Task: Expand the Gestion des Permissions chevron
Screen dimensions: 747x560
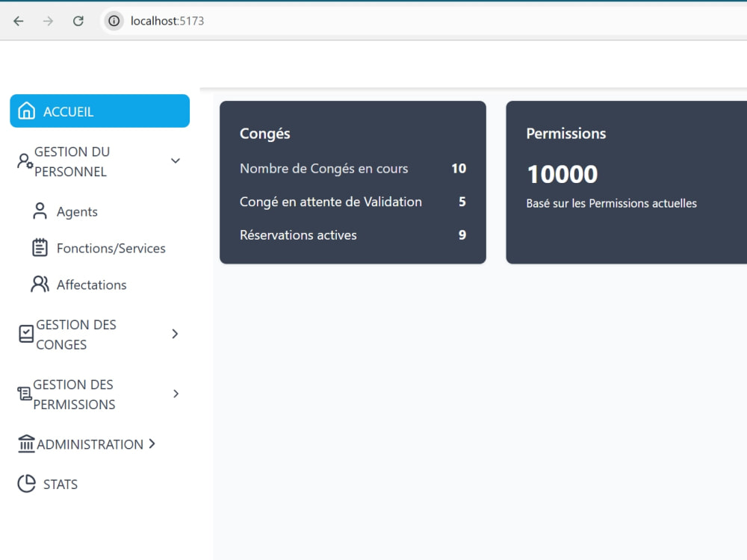Action: [176, 393]
